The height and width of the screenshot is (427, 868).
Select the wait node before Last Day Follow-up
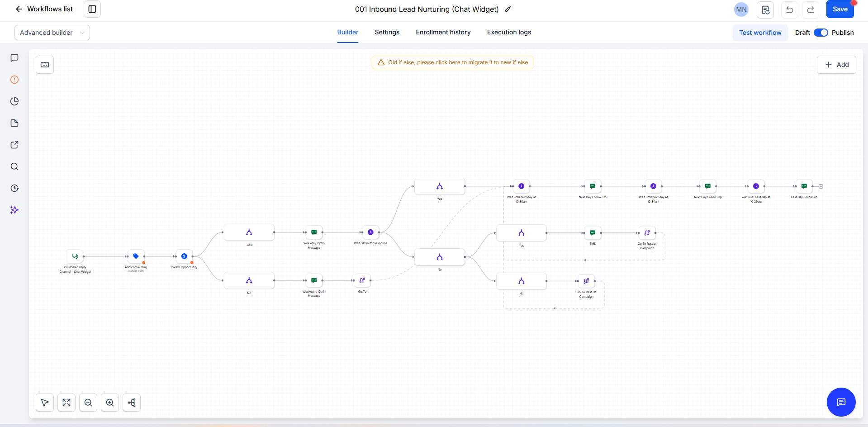(756, 186)
